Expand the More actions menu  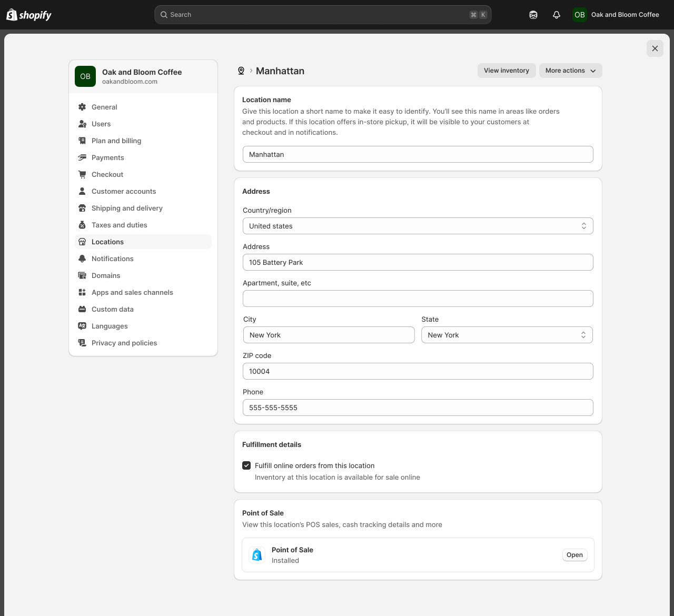[571, 71]
